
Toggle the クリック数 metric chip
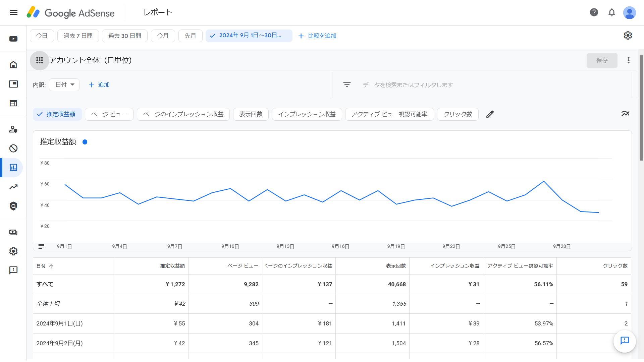pyautogui.click(x=458, y=114)
